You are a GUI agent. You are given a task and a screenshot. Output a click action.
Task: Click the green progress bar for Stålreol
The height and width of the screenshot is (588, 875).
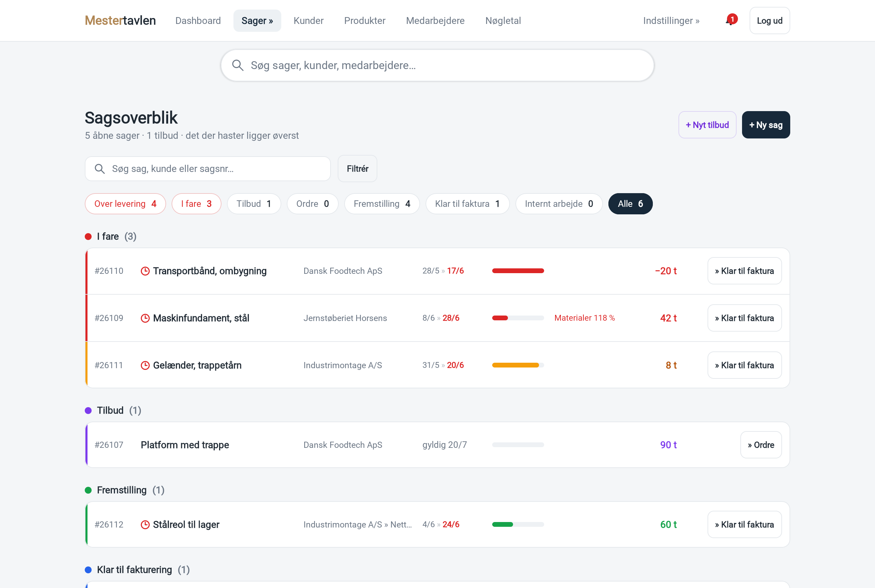pos(518,525)
